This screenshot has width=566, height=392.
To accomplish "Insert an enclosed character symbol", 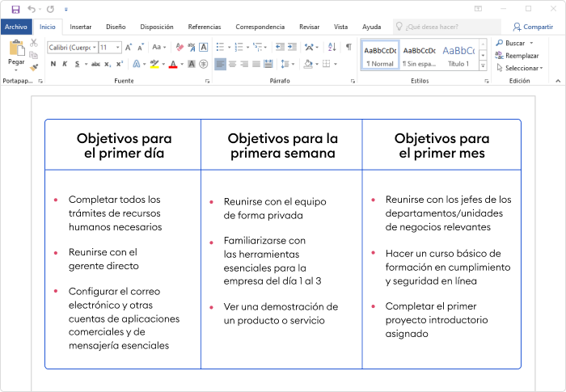I will (204, 64).
